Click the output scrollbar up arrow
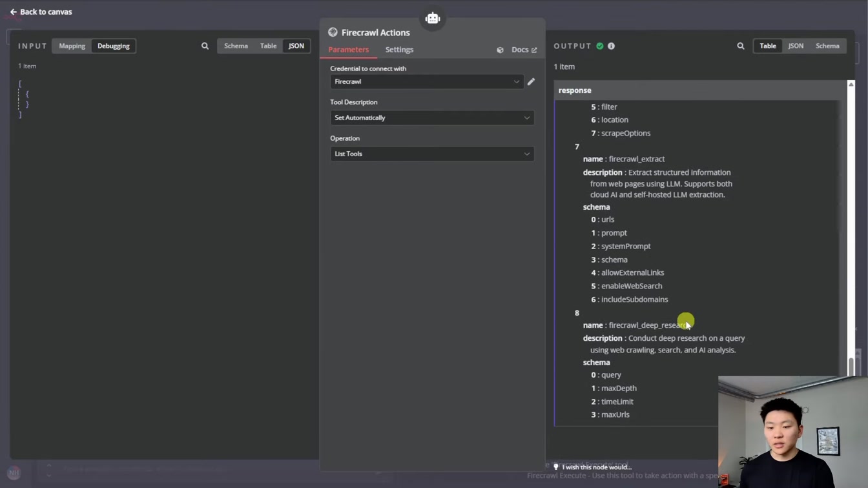Image resolution: width=868 pixels, height=488 pixels. point(851,85)
